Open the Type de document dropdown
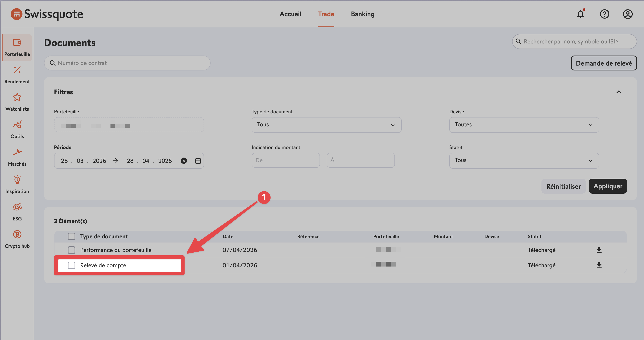The image size is (644, 340). tap(326, 125)
